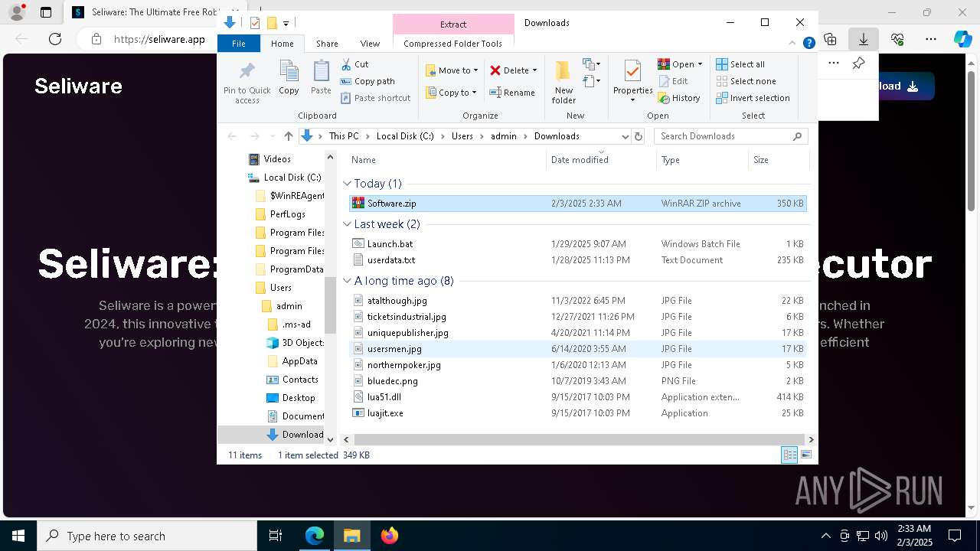The image size is (980, 551).
Task: Expand address bar history dropdown
Action: 625,136
